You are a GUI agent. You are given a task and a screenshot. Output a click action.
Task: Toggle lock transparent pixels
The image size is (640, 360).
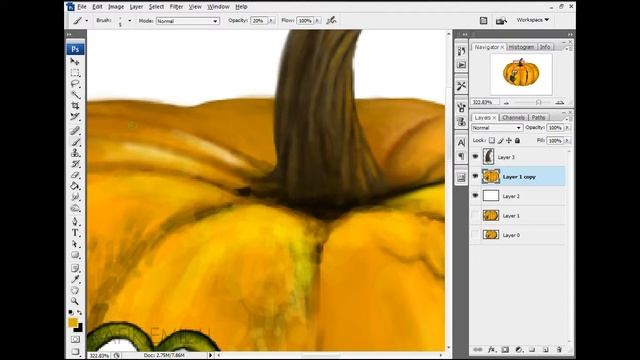tap(492, 140)
